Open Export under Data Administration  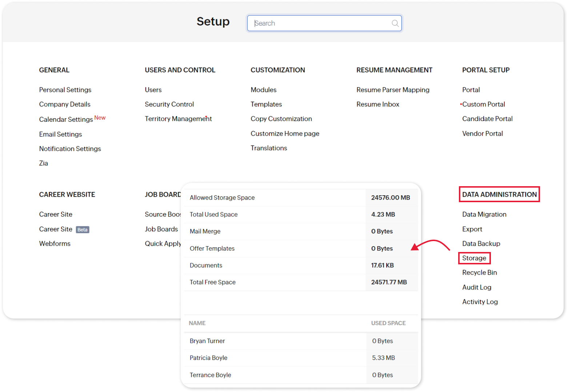(x=472, y=229)
